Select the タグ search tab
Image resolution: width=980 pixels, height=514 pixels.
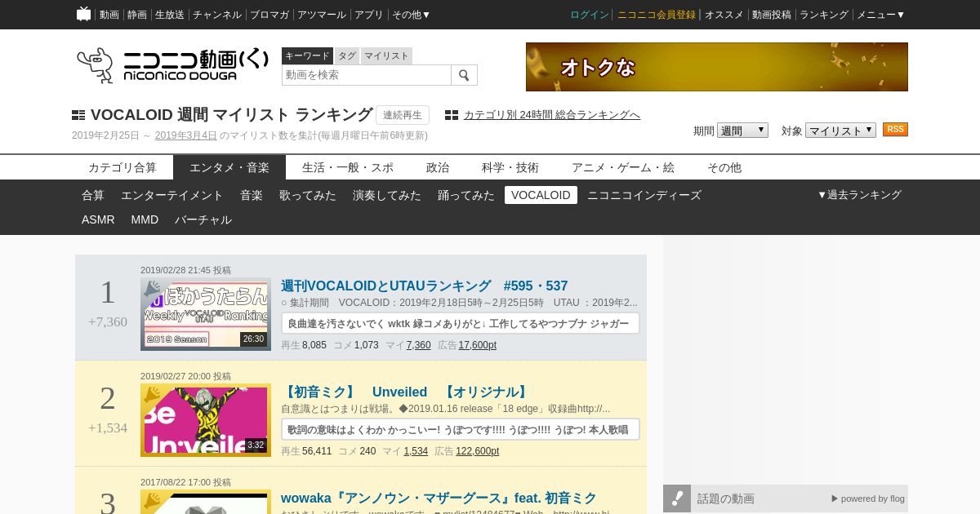pyautogui.click(x=347, y=55)
